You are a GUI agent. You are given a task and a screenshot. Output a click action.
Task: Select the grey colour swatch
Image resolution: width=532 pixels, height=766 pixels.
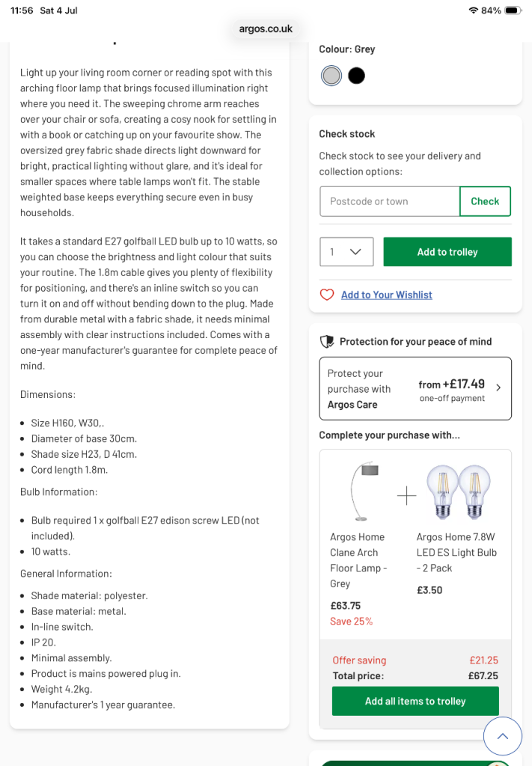(331, 76)
